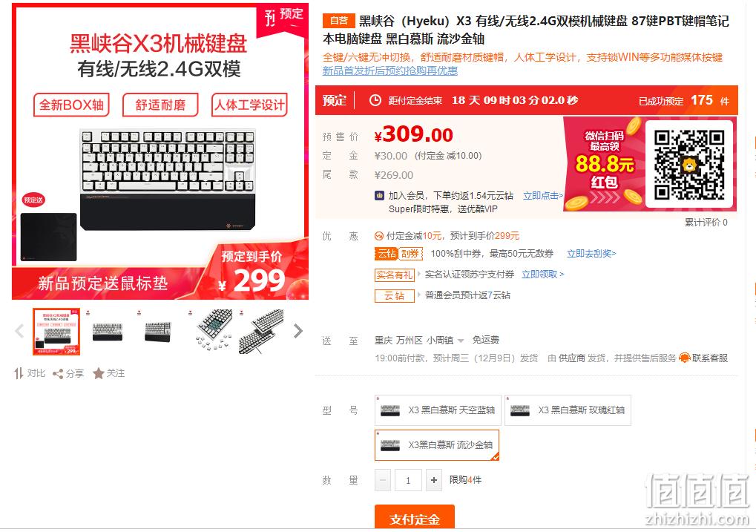Click the 立即去刮奖 link

pos(591,254)
